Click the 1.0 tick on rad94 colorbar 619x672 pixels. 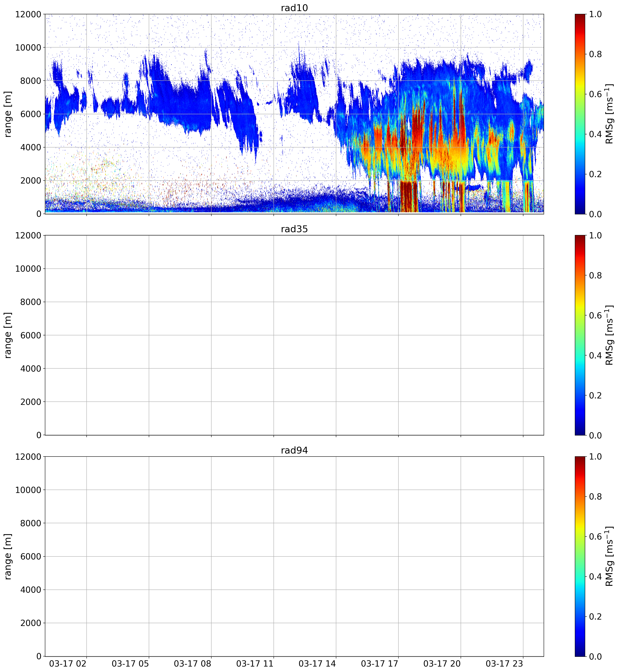(595, 457)
